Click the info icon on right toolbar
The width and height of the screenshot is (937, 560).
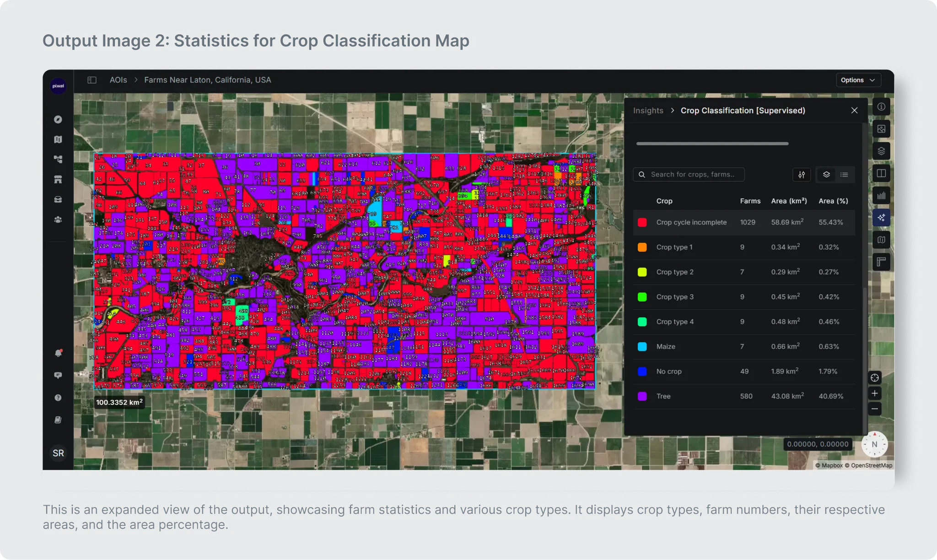(881, 107)
